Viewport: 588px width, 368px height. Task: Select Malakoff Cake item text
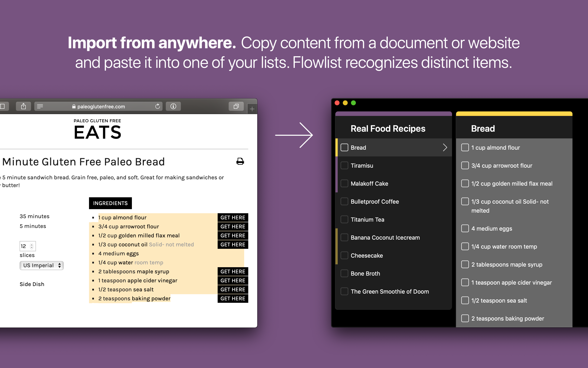click(369, 184)
